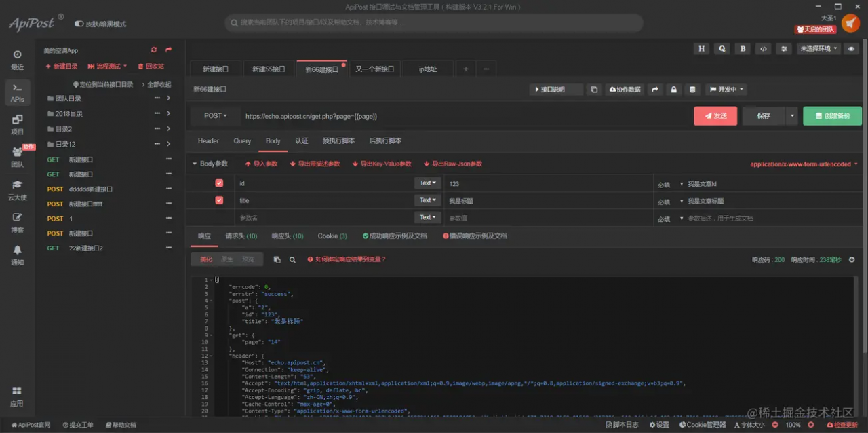
Task: Open the 云大使 sidebar icon
Action: 18,190
